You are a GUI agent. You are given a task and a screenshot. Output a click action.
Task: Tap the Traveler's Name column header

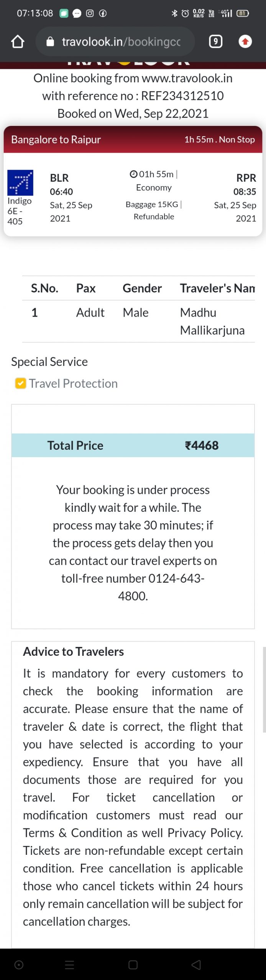(217, 288)
